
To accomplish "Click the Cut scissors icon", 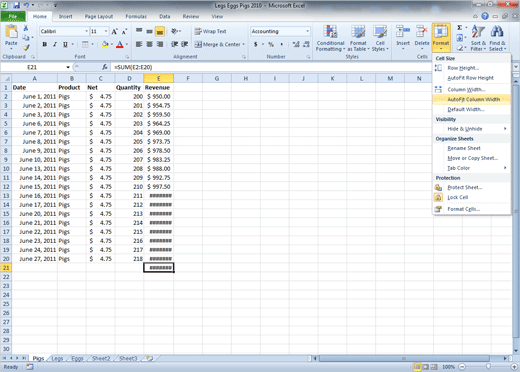I will click(26, 28).
